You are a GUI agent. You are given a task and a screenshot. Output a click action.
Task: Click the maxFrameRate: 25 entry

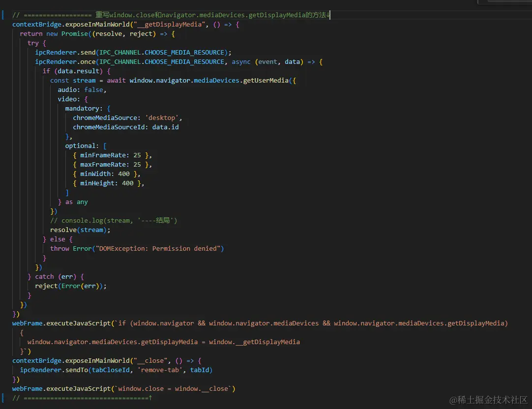(x=112, y=165)
